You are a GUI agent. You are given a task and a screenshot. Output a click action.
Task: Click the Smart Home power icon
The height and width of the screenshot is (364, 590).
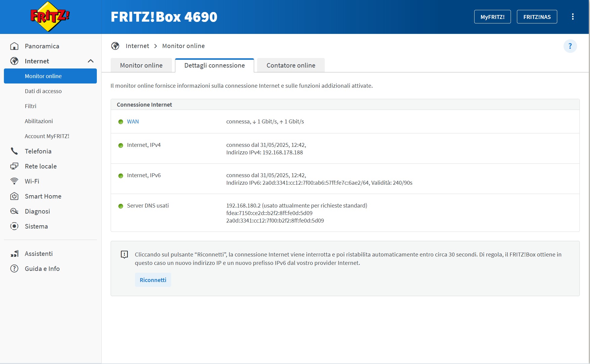tap(14, 196)
